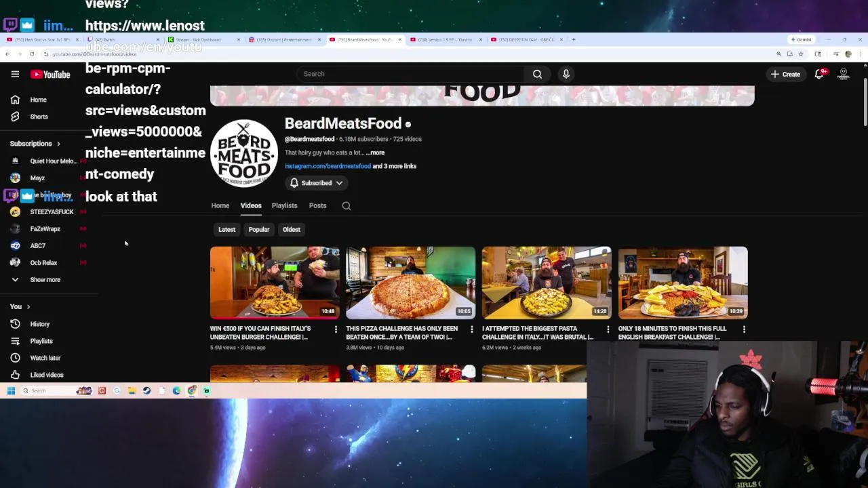Open a new browser tab
Screen dimensions: 868x488
coord(574,39)
